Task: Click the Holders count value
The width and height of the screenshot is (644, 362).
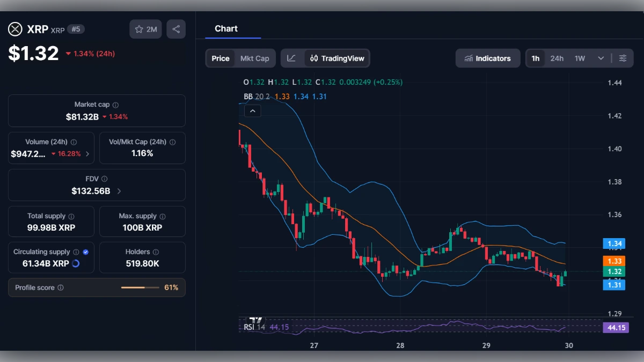Action: click(x=142, y=263)
